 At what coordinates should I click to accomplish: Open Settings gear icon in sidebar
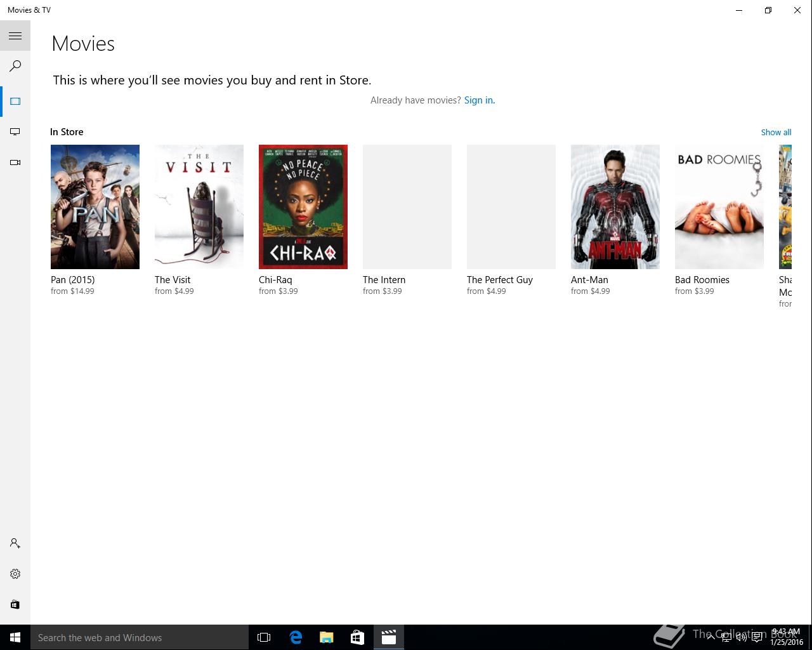pos(15,574)
